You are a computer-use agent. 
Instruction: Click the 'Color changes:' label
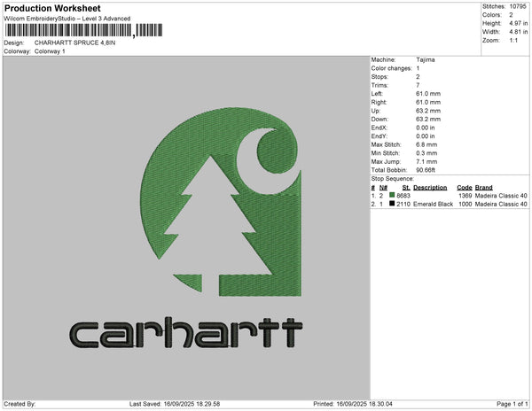(x=391, y=68)
